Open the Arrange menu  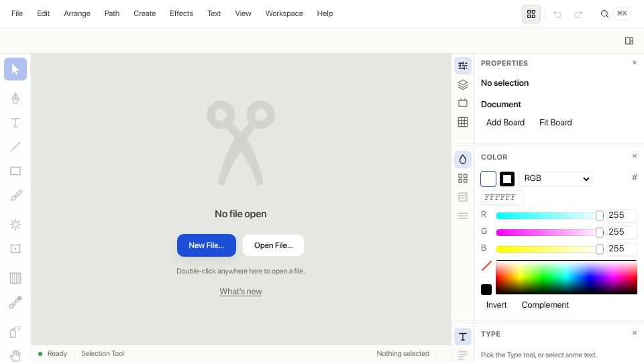[77, 13]
